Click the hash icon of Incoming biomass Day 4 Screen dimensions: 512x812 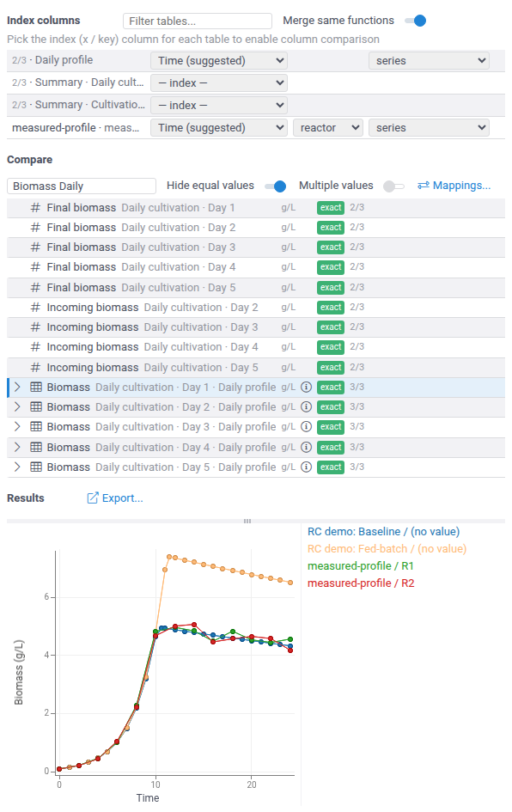(35, 346)
